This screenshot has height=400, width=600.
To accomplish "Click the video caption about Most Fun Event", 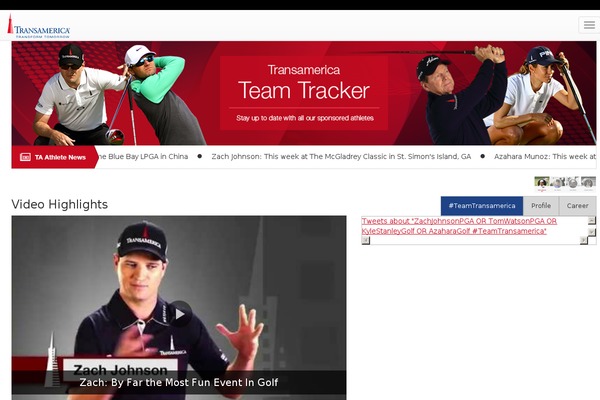I will point(179,382).
